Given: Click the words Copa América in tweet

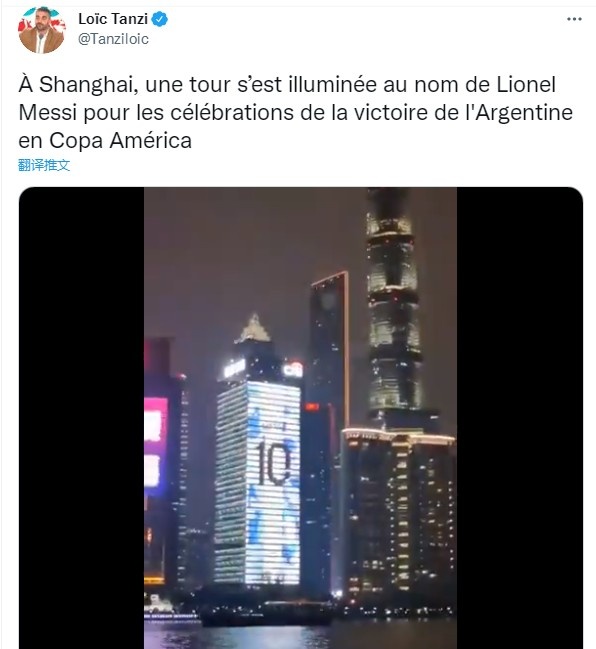Looking at the screenshot, I should tap(120, 140).
